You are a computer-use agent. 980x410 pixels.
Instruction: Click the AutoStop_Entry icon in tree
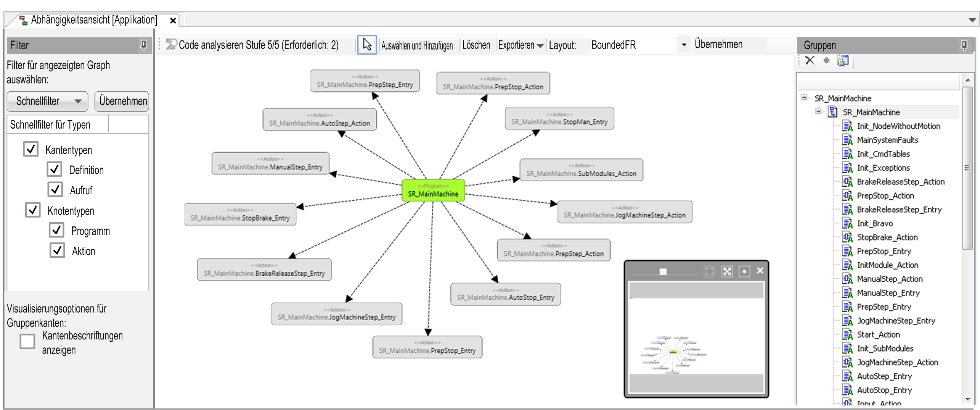[x=847, y=390]
